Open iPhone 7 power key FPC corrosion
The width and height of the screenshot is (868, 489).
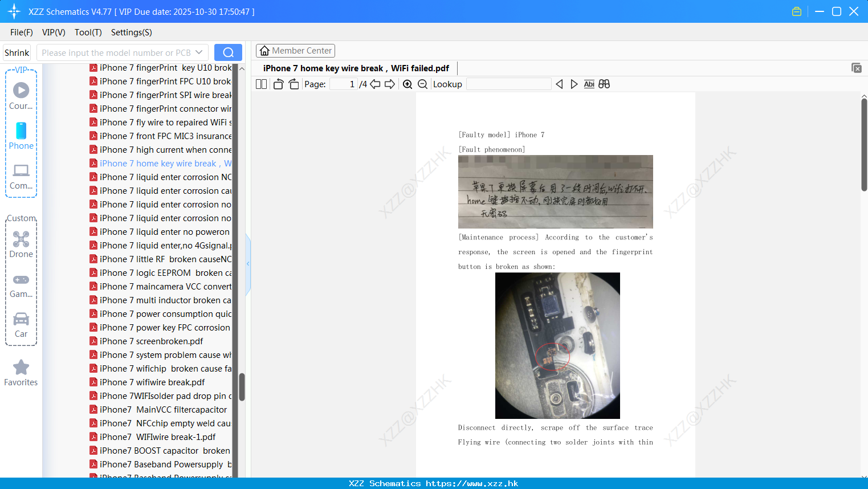tap(160, 328)
